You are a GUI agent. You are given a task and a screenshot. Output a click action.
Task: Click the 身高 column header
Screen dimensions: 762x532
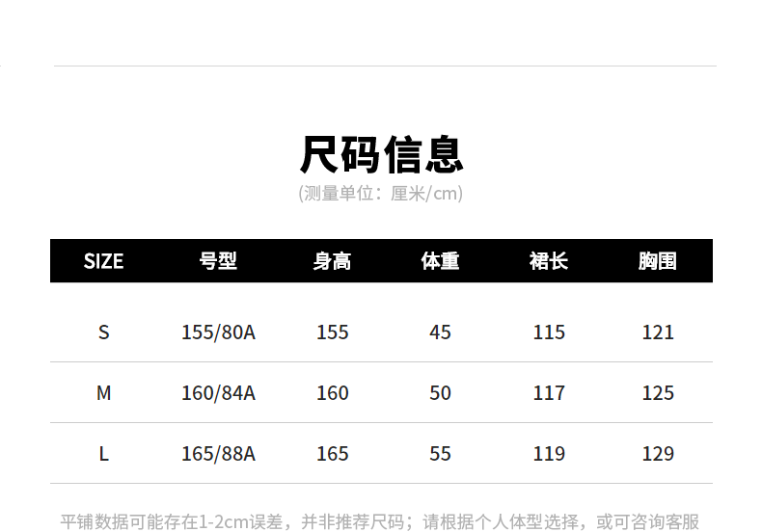[x=333, y=261]
